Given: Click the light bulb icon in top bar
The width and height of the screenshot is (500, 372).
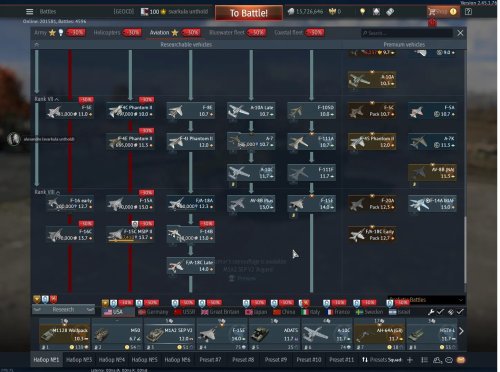Looking at the screenshot, I should pyautogui.click(x=362, y=12).
